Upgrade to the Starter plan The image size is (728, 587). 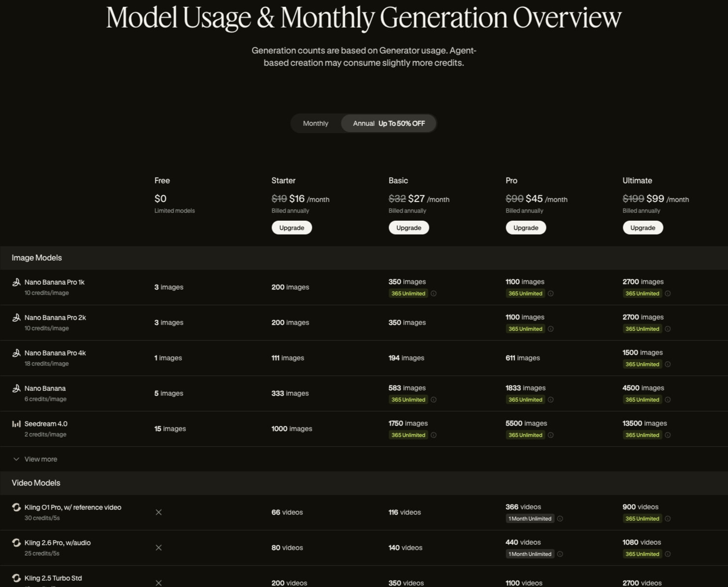point(292,228)
